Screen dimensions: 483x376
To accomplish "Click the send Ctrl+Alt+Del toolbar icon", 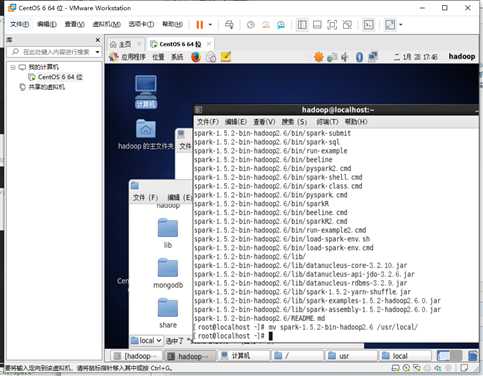I will [x=229, y=25].
